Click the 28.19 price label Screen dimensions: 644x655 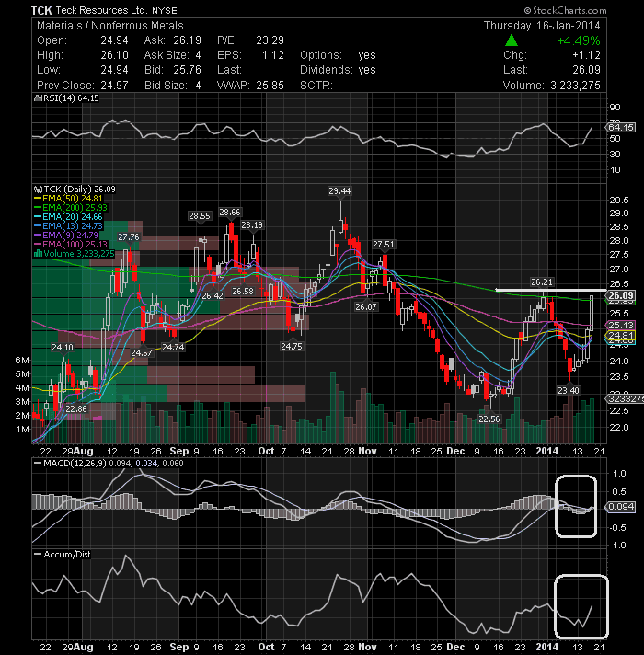(x=252, y=225)
